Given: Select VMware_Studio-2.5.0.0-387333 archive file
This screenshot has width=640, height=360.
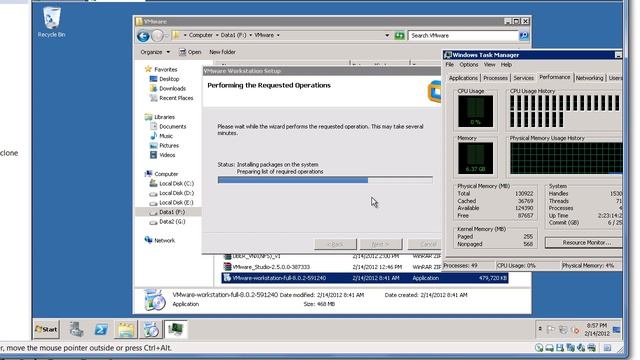Looking at the screenshot, I should coord(365,267).
